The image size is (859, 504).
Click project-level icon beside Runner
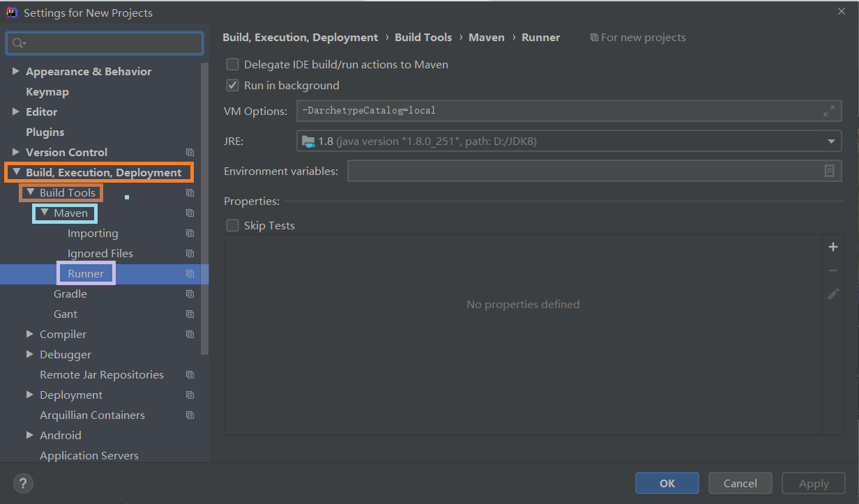click(x=190, y=273)
